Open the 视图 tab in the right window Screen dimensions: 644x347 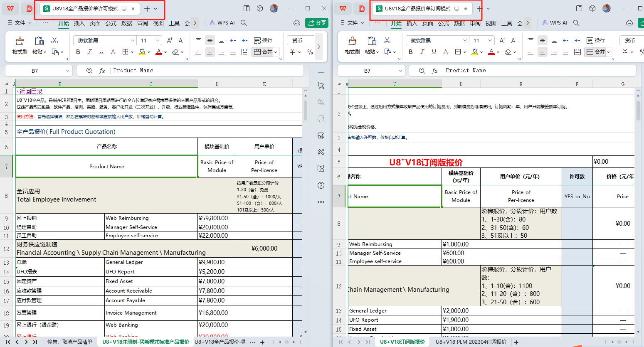491,23
